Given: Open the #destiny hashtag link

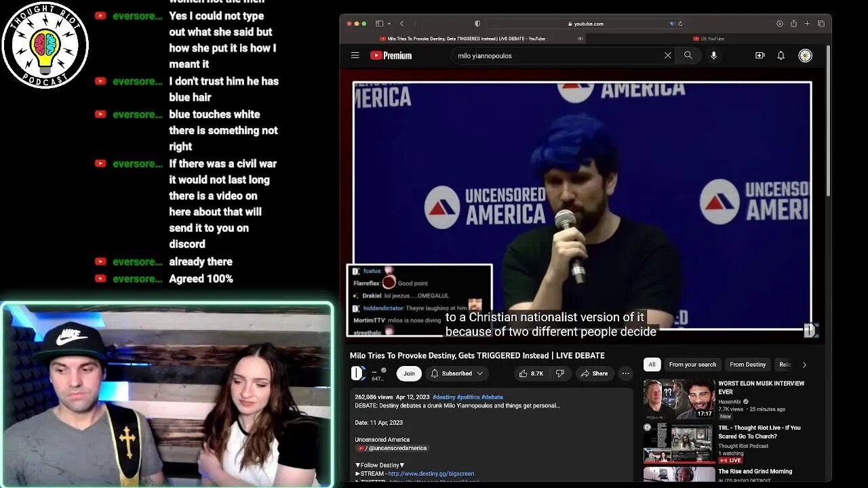Looking at the screenshot, I should (x=443, y=397).
